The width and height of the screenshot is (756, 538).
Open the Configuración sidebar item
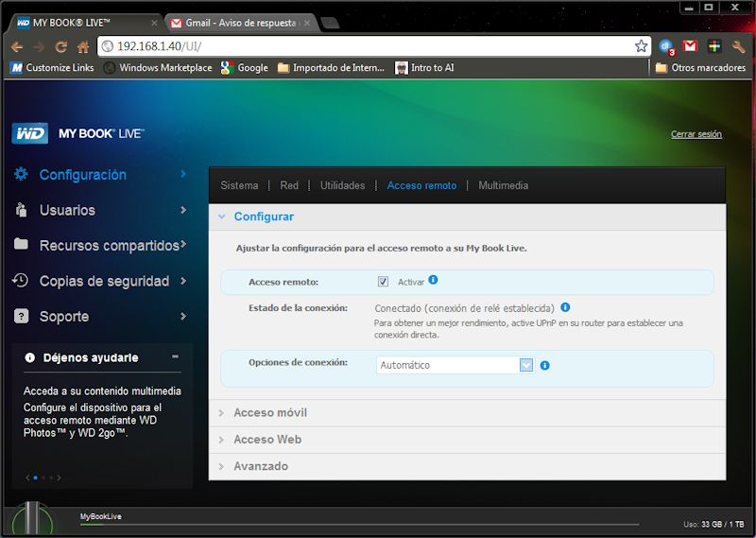[100, 174]
